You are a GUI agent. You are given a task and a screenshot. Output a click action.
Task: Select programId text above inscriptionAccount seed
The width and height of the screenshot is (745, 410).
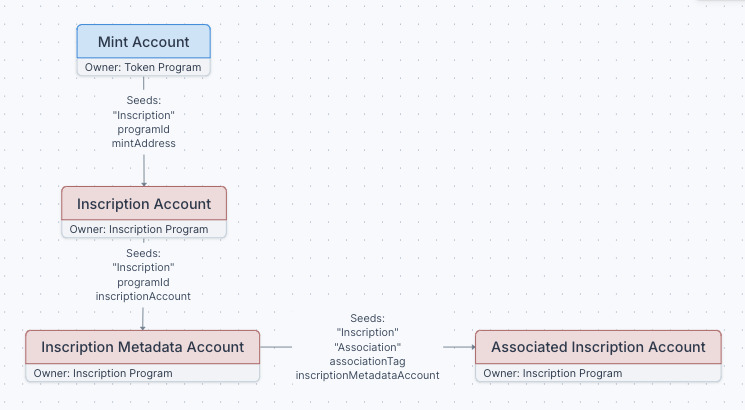pos(143,282)
